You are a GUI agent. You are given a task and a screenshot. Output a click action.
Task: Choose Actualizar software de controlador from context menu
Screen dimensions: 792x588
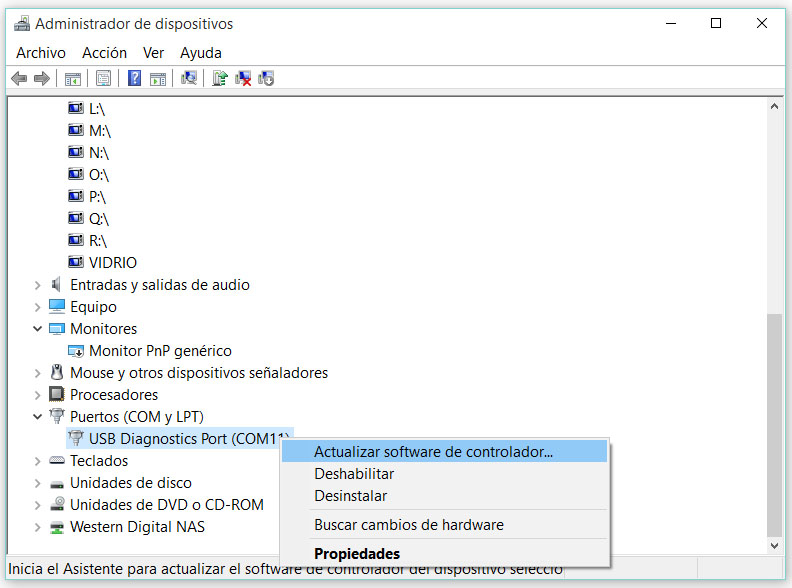click(x=433, y=452)
